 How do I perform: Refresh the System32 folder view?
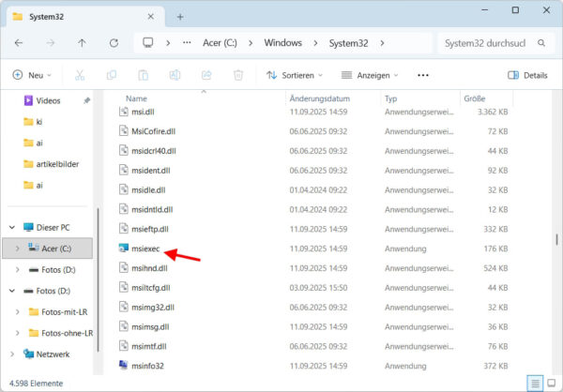pyautogui.click(x=114, y=43)
